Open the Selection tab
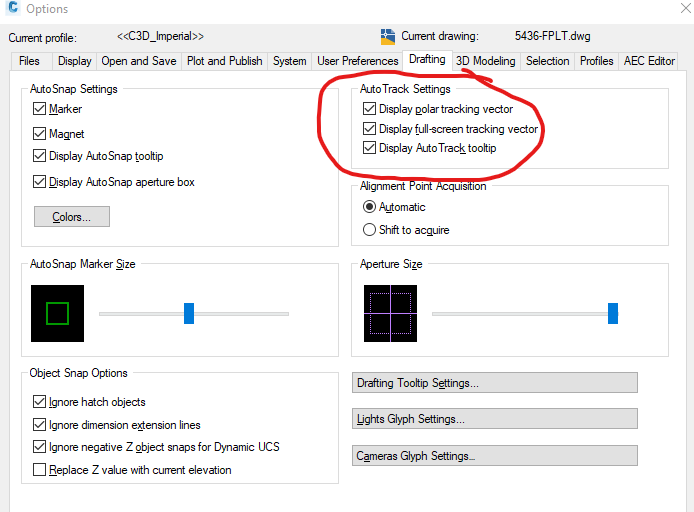The height and width of the screenshot is (512, 694). 547,61
